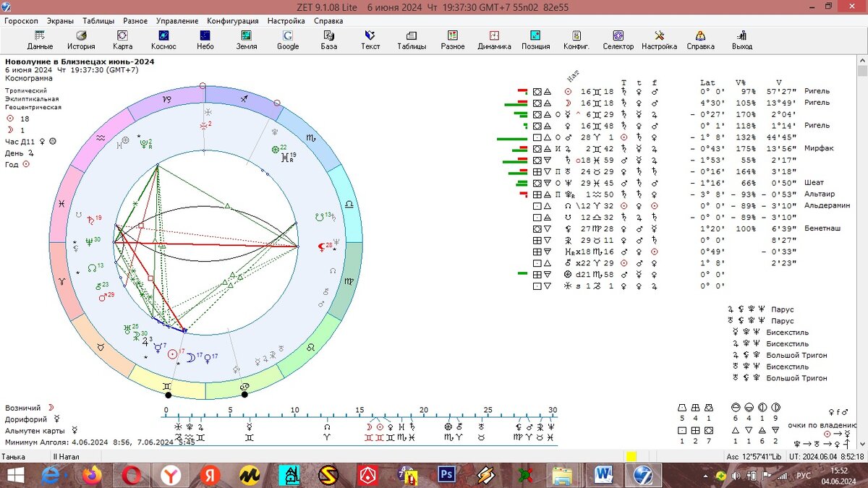Click the 'Мирфак' star name in table
This screenshot has width=868, height=488.
point(819,148)
